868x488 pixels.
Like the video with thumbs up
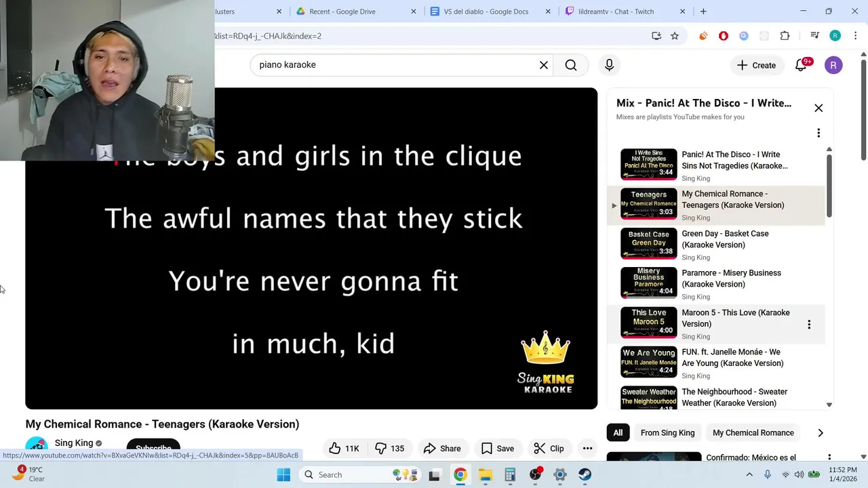click(x=344, y=448)
